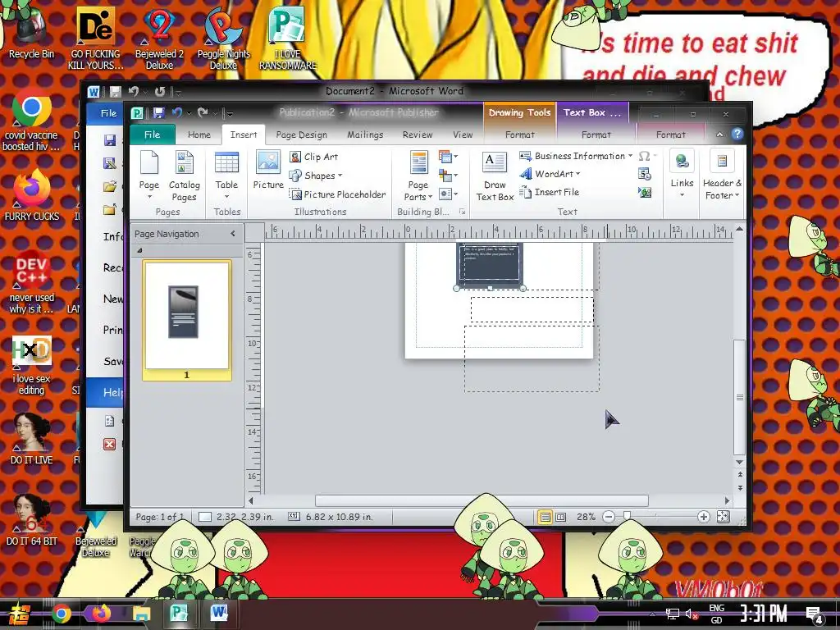The image size is (840, 630).
Task: Select the page 1 thumbnail in Page Navigation
Action: coord(187,320)
